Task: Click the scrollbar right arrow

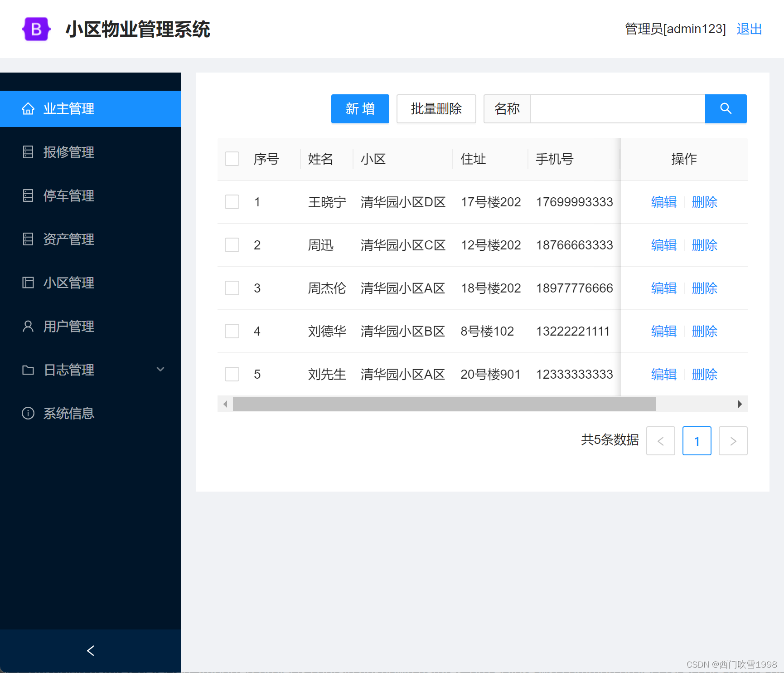Action: click(x=740, y=404)
